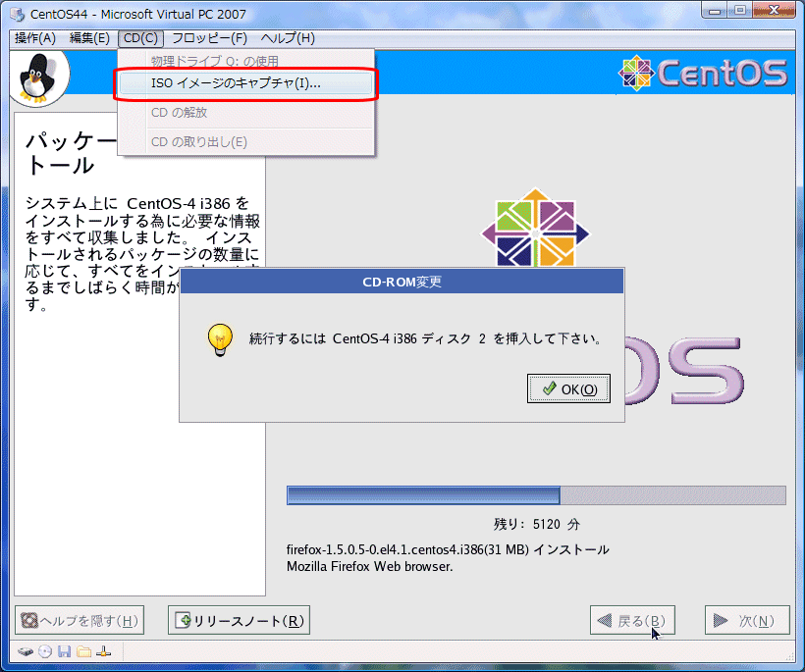Screen dimensions: 805x672
Task: Choose ISO イメージのキャプチャ(I)... menu entry
Action: [245, 83]
